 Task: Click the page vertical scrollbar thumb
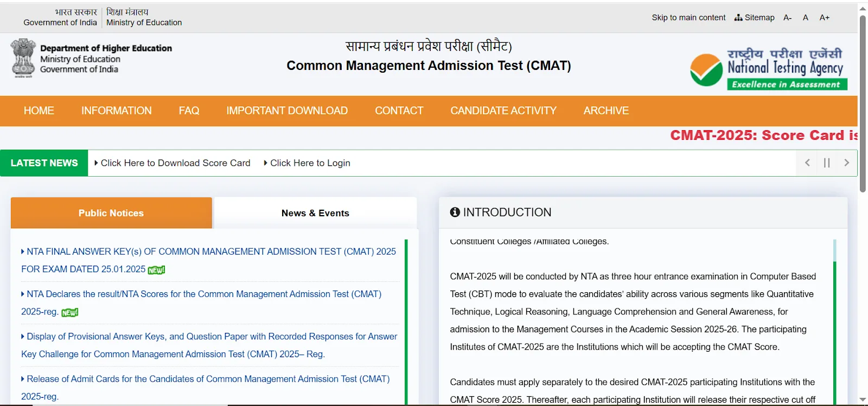[863, 103]
